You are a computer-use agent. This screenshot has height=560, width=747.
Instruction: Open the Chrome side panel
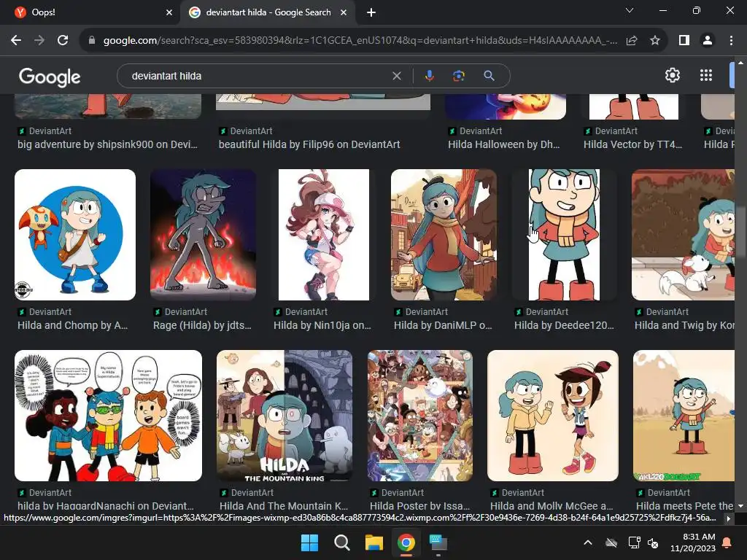(x=684, y=41)
